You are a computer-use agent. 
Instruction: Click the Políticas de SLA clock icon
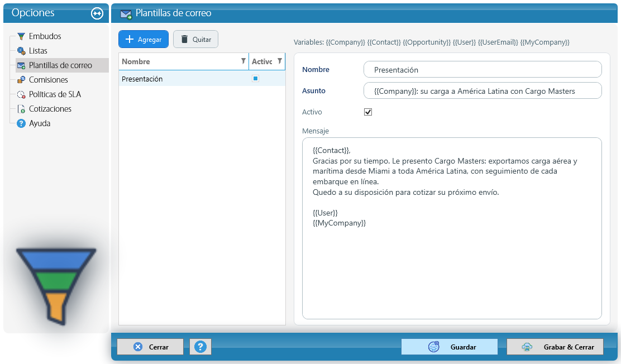pyautogui.click(x=21, y=94)
